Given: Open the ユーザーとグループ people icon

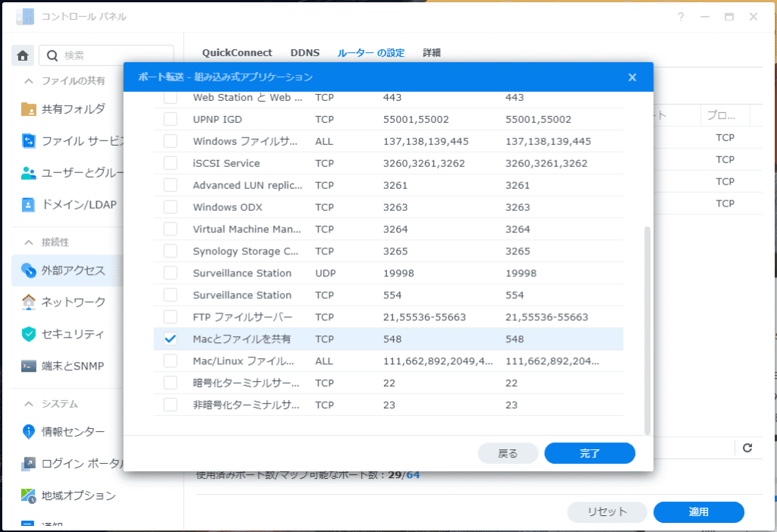Looking at the screenshot, I should pyautogui.click(x=28, y=173).
